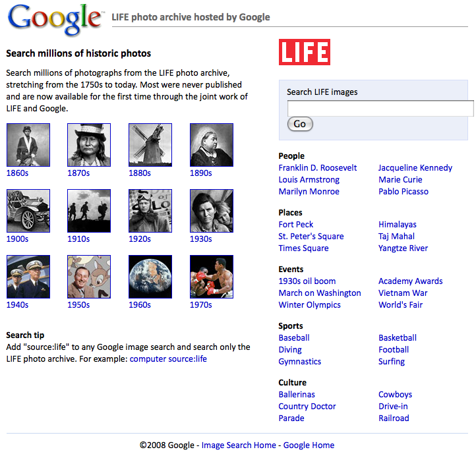Open the Parade culture link
This screenshot has height=456, width=476.
(x=291, y=418)
